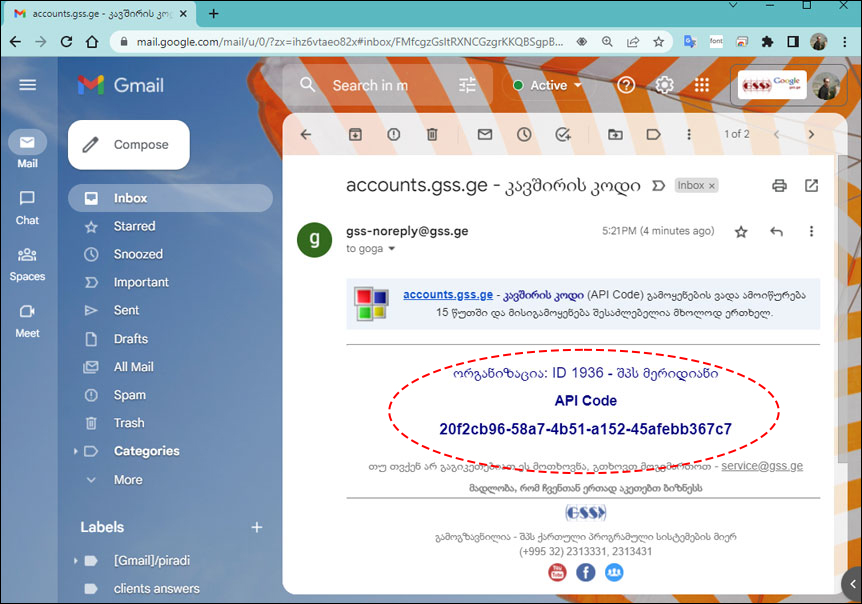Open Gmail Settings gear

[664, 85]
